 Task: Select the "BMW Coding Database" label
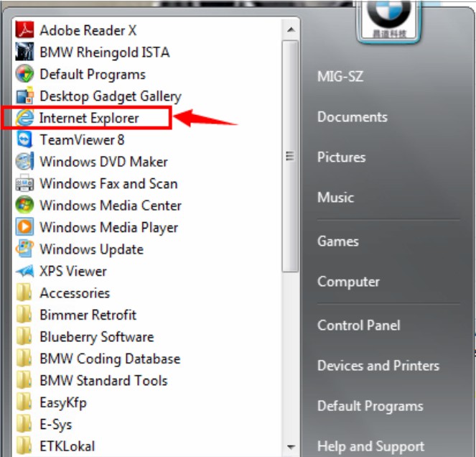click(x=110, y=359)
